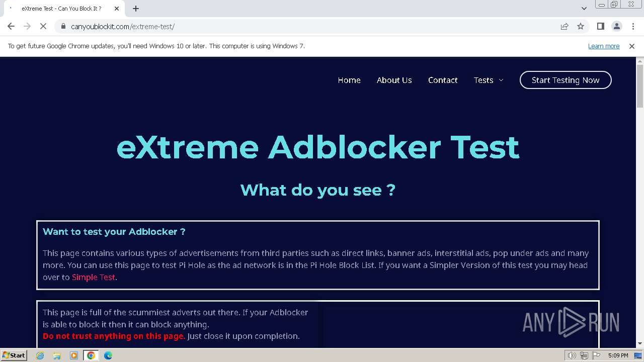This screenshot has width=644, height=362.
Task: Expand the Tests dropdown menu
Action: point(489,80)
